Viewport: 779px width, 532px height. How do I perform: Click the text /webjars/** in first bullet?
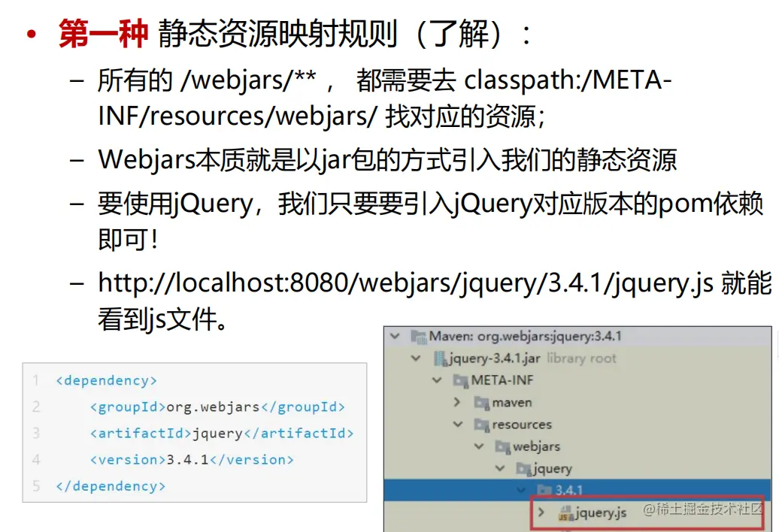tap(248, 80)
